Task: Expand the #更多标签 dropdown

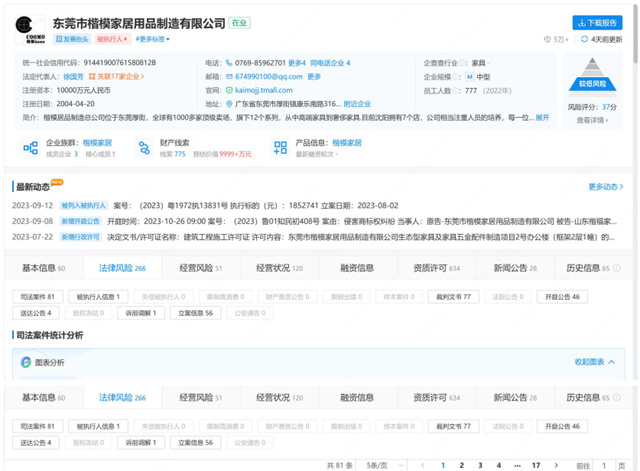Action: (153, 39)
